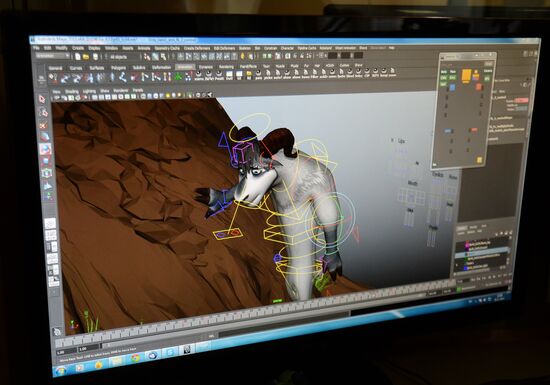Open the Help menu
Viewport: 550px width, 385px height.
[392, 48]
